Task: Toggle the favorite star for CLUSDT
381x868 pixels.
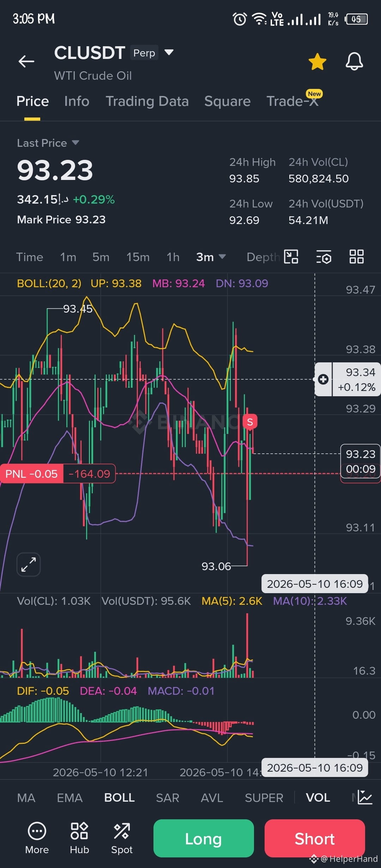Action: (x=317, y=62)
